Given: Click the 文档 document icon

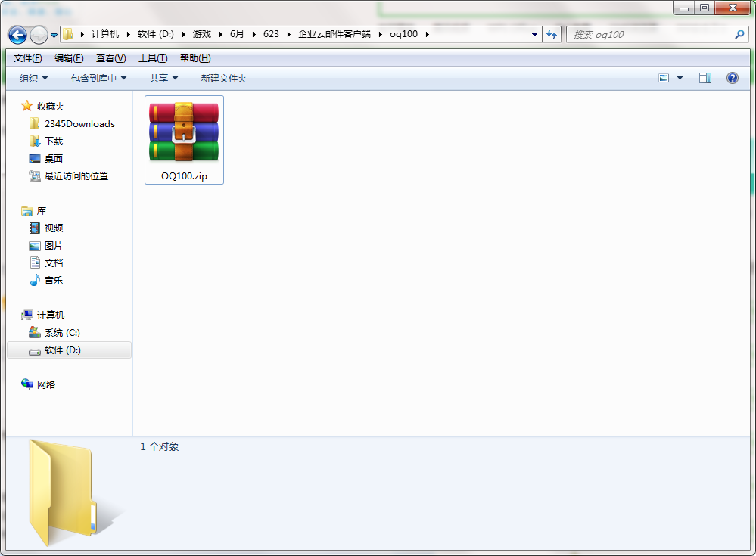Looking at the screenshot, I should point(35,262).
